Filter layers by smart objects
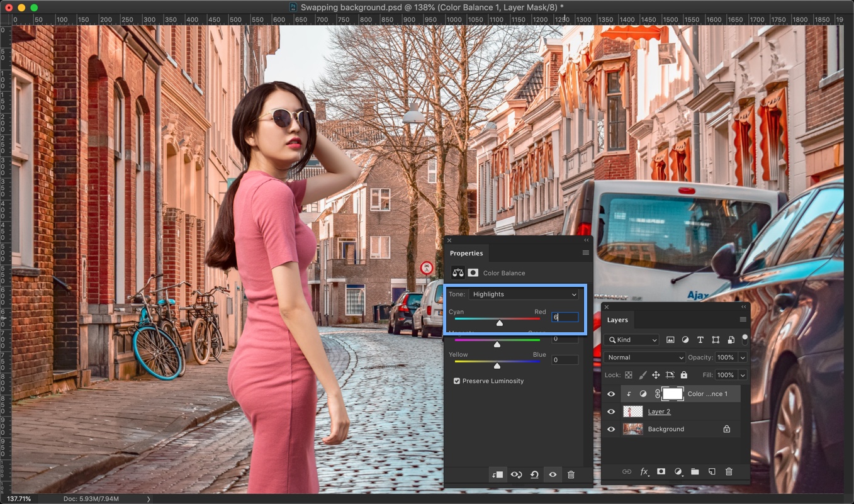 coord(731,340)
